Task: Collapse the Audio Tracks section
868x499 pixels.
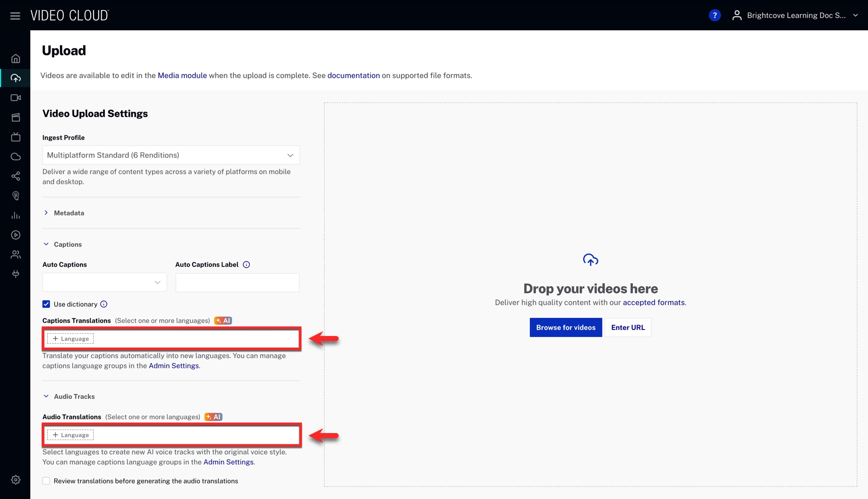Action: [x=73, y=397]
